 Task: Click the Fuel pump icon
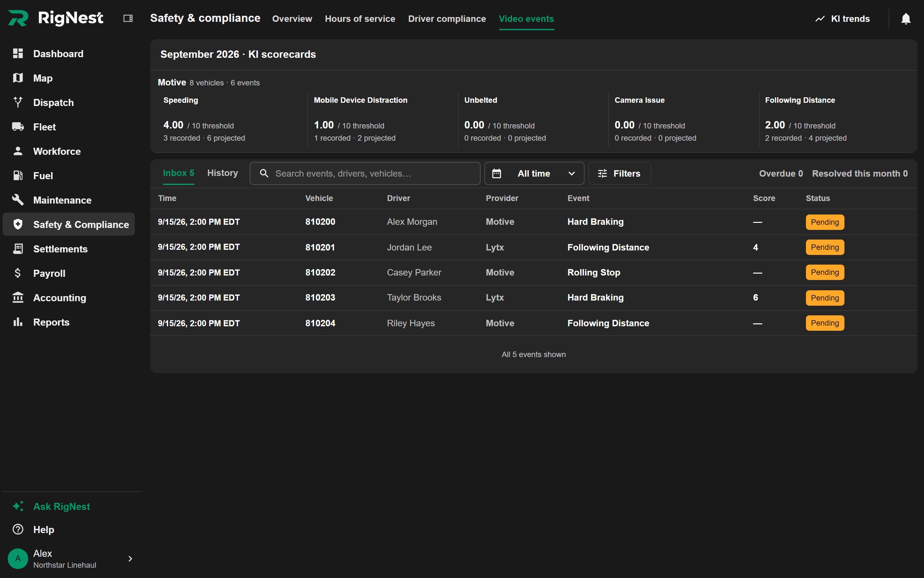pos(18,175)
